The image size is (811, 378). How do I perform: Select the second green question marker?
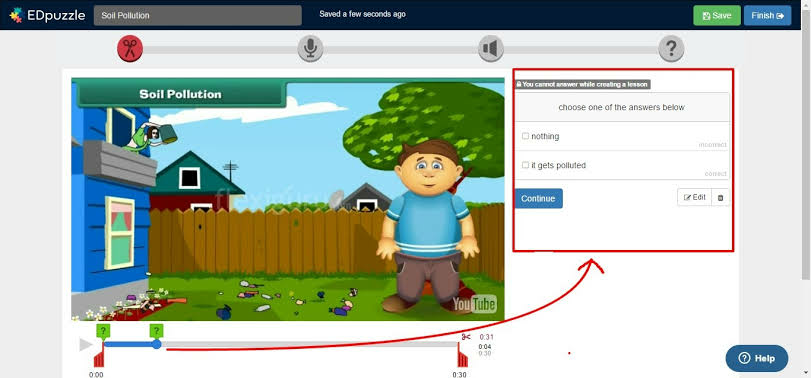point(156,331)
